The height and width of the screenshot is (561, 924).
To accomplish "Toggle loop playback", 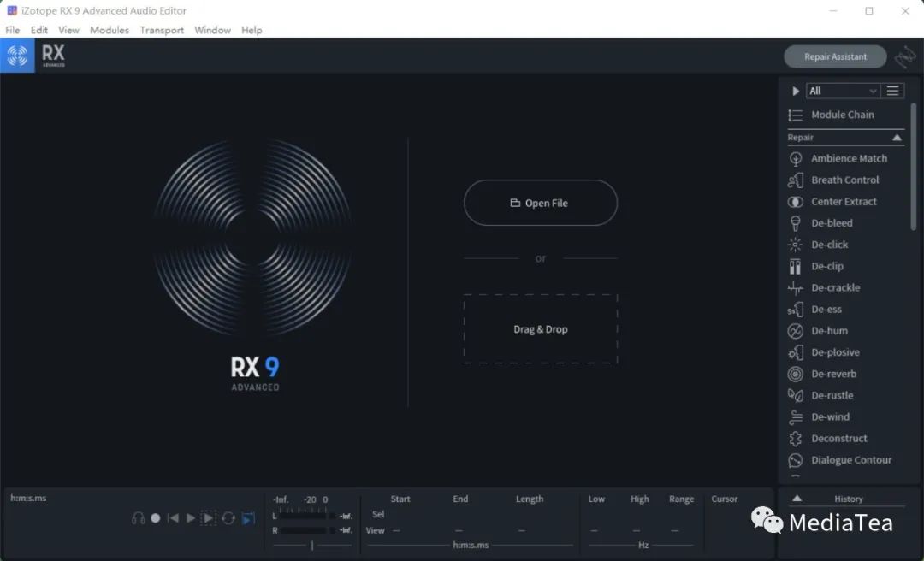I will (228, 518).
